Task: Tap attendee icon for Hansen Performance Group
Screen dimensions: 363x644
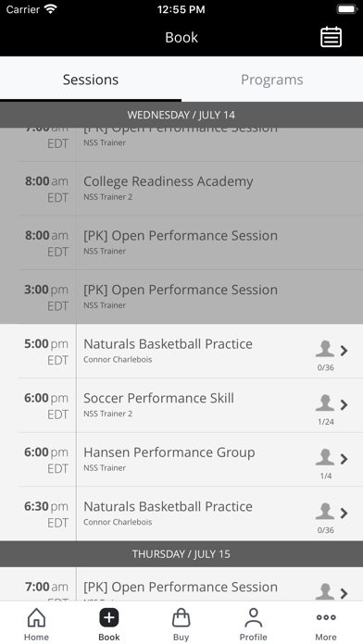Action: [x=325, y=457]
